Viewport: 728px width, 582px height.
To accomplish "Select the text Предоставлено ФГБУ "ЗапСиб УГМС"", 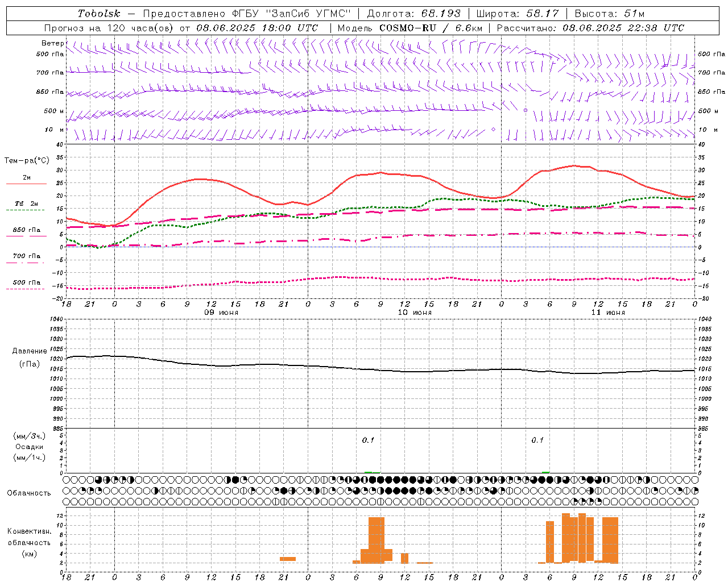I will [247, 14].
